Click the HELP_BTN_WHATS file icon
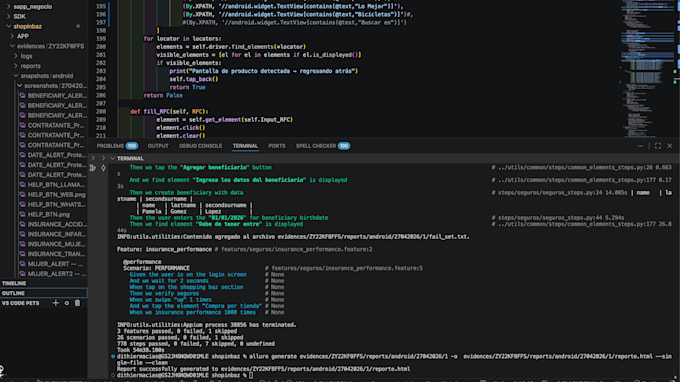This screenshot has width=680, height=382. point(23,205)
